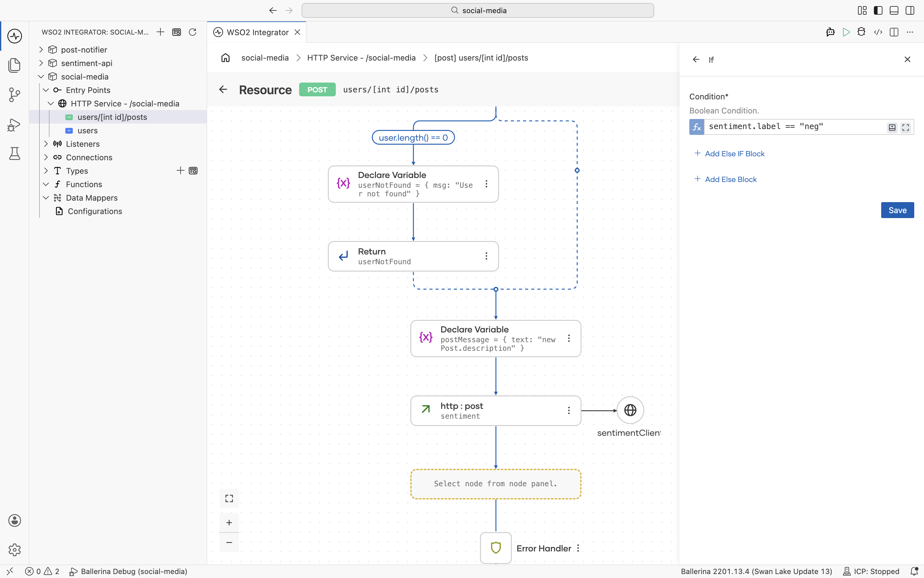Refresh the WSO2 Integrator project panel
The image size is (924, 578).
tap(193, 32)
